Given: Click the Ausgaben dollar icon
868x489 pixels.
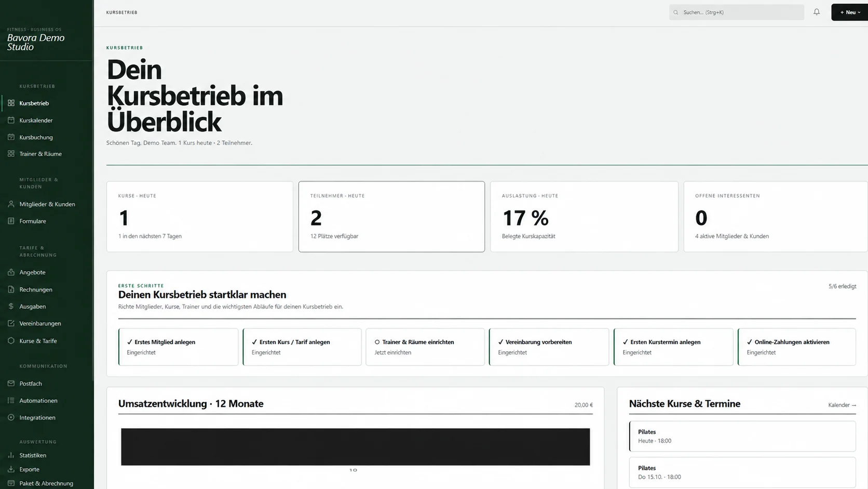Looking at the screenshot, I should (x=11, y=307).
